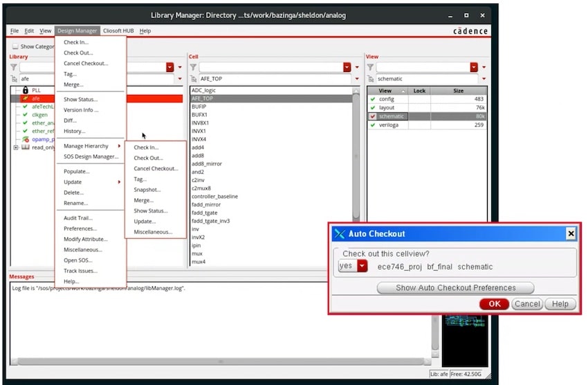
Task: Sort by the Size column header
Action: (x=459, y=91)
